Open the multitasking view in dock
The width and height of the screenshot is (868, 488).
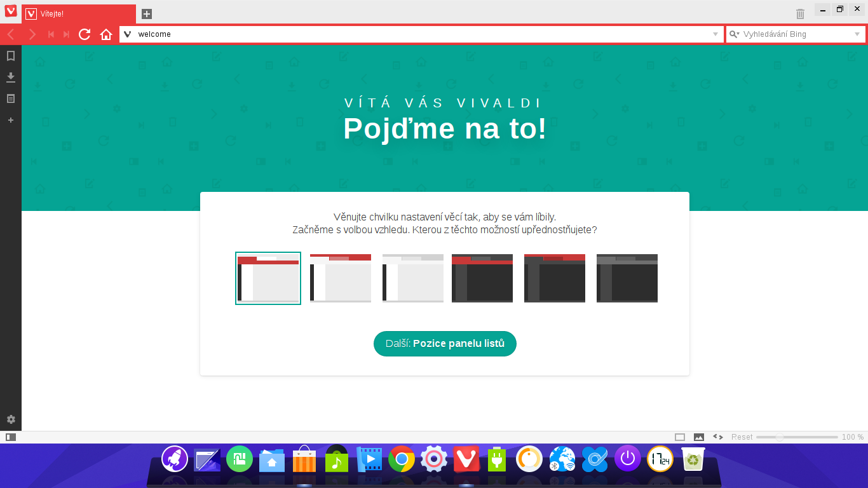click(207, 459)
